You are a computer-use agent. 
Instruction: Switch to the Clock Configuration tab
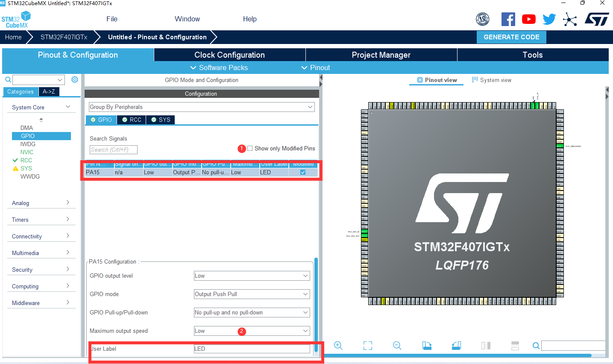(x=229, y=55)
